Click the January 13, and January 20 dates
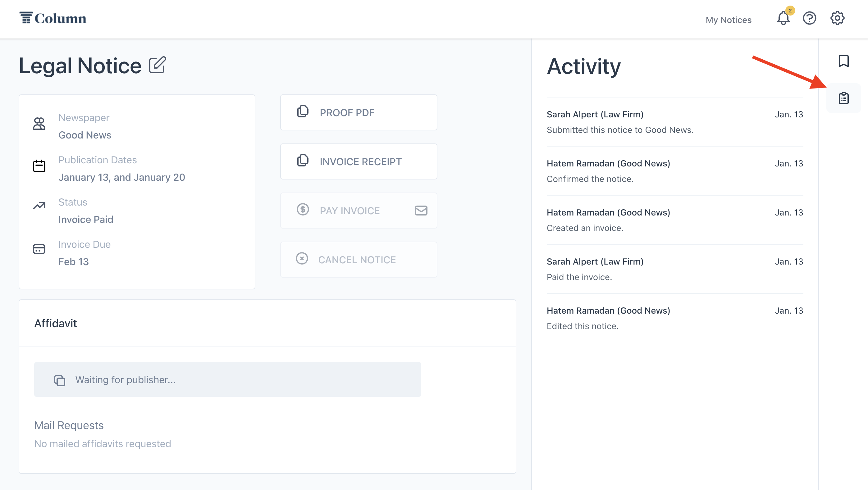This screenshot has height=490, width=868. [x=122, y=178]
